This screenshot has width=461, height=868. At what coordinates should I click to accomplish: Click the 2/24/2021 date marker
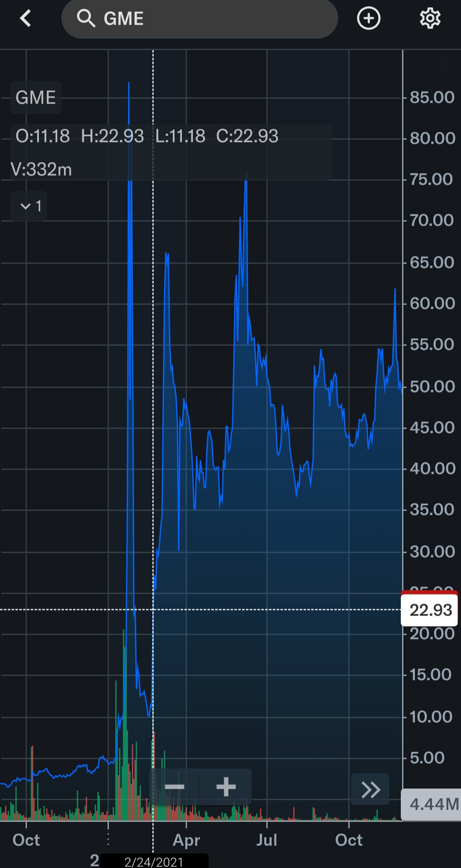click(x=154, y=862)
